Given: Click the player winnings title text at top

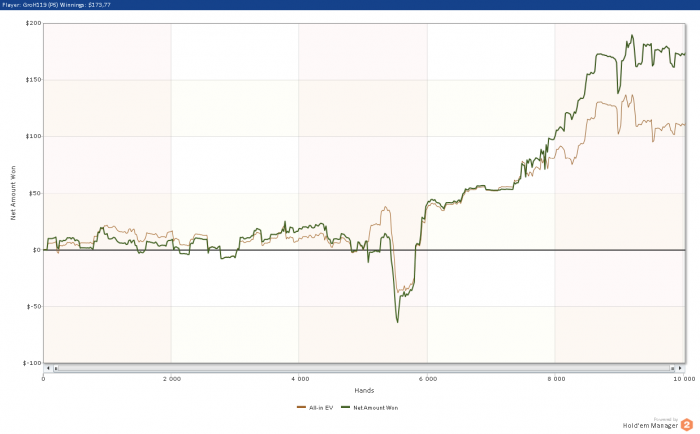Looking at the screenshot, I should click(56, 5).
